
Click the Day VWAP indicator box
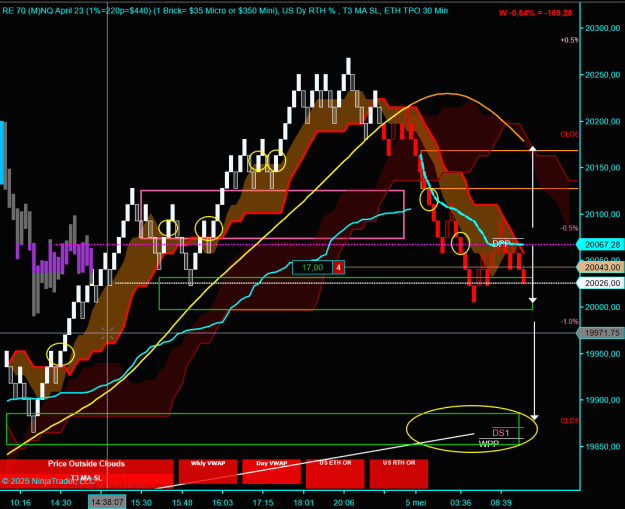271,472
